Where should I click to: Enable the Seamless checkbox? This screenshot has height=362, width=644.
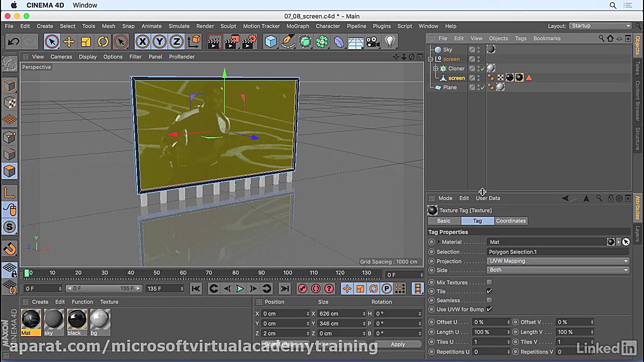(489, 301)
